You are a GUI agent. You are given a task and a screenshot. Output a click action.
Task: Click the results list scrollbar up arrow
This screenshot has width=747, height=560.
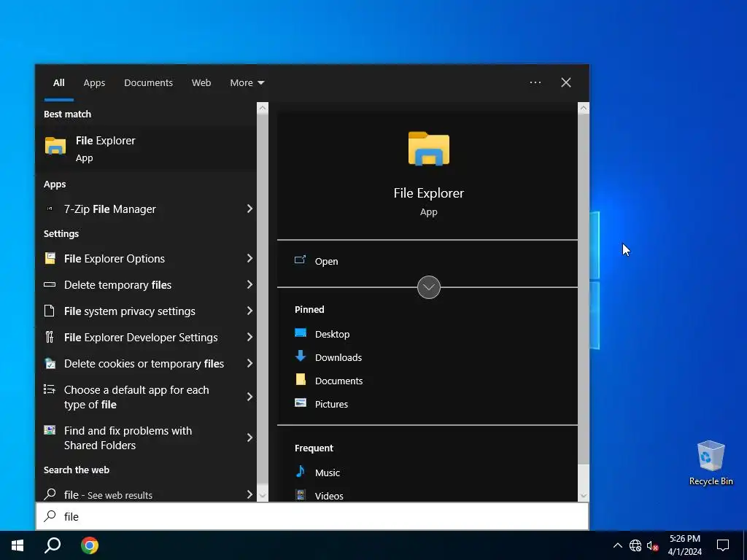[263, 108]
